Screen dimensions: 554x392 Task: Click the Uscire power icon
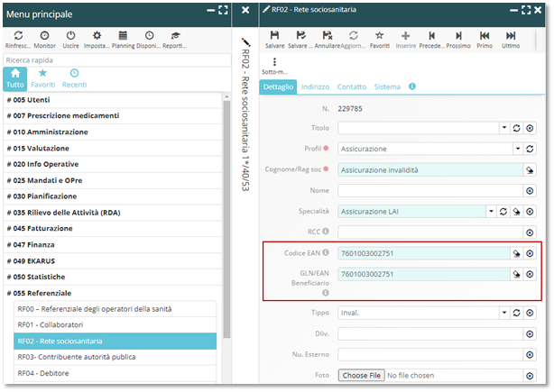point(69,35)
